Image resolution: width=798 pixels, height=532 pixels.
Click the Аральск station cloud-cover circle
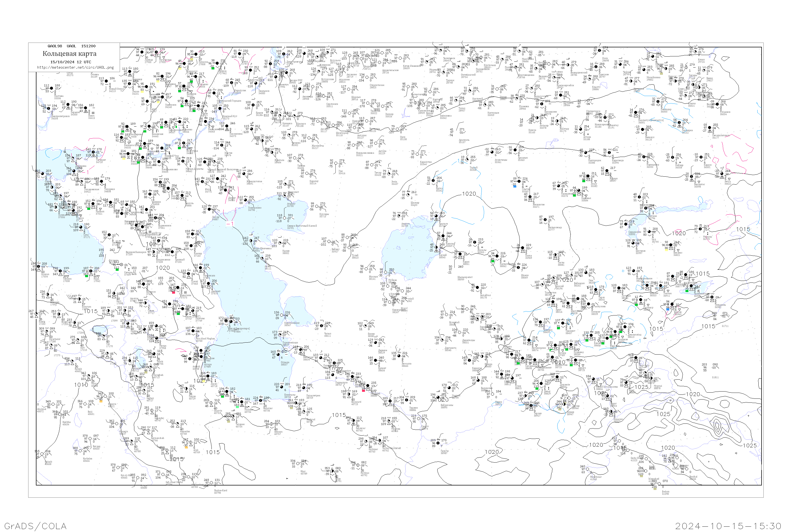436,216
